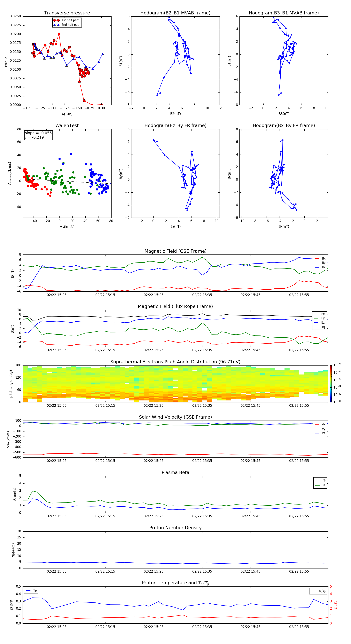The width and height of the screenshot is (351, 644).
Task: Click the "B2(nT)" x-axis label
Action: click(175, 114)
